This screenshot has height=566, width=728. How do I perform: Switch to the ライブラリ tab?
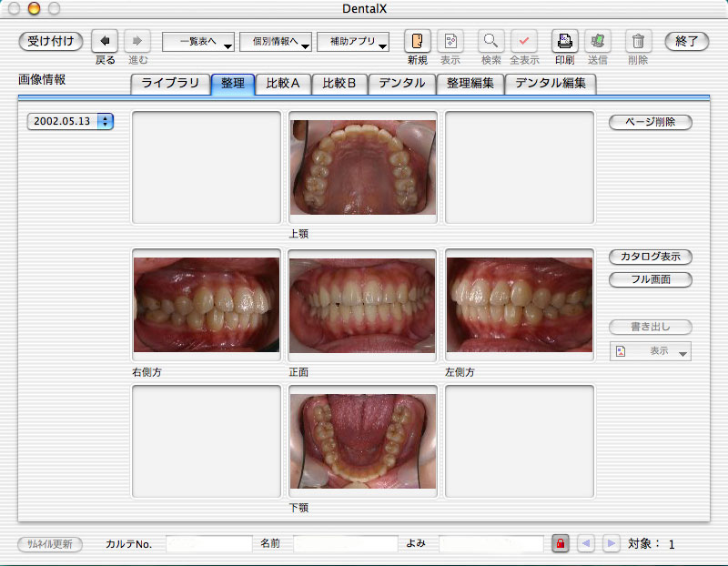tap(170, 84)
